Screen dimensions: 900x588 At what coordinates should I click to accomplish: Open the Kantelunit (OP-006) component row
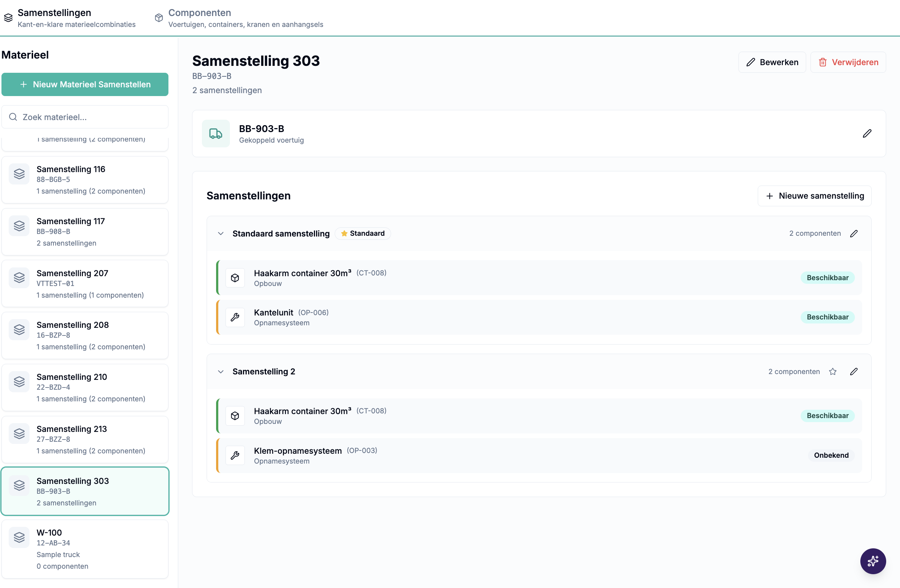click(539, 317)
